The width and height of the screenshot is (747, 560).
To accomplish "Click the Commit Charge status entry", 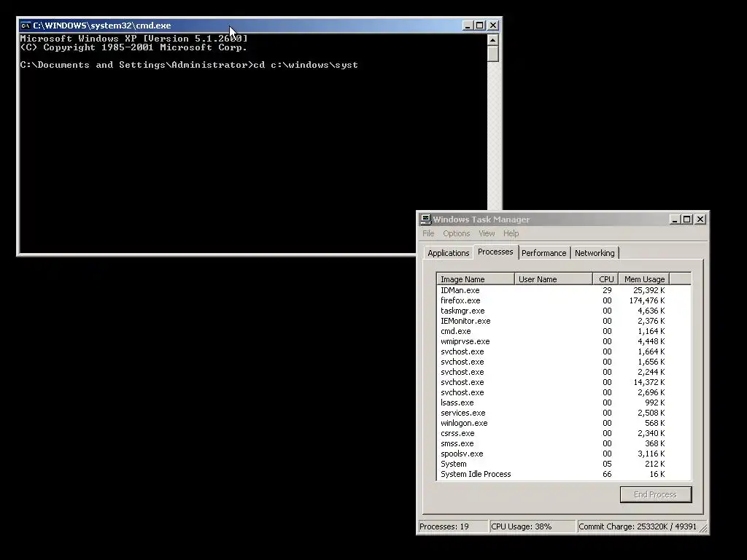I will click(x=638, y=526).
